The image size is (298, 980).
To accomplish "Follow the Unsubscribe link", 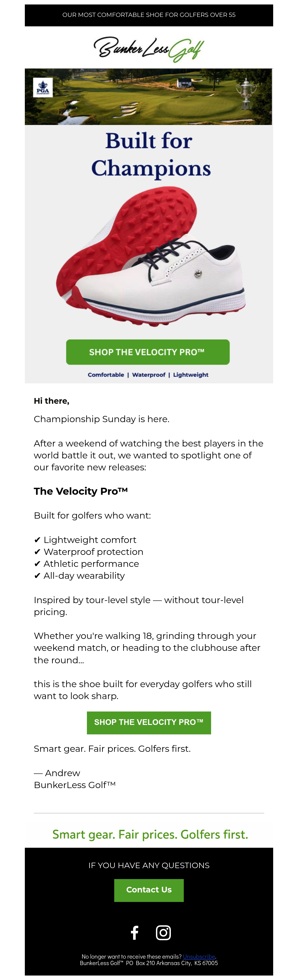I will (199, 956).
